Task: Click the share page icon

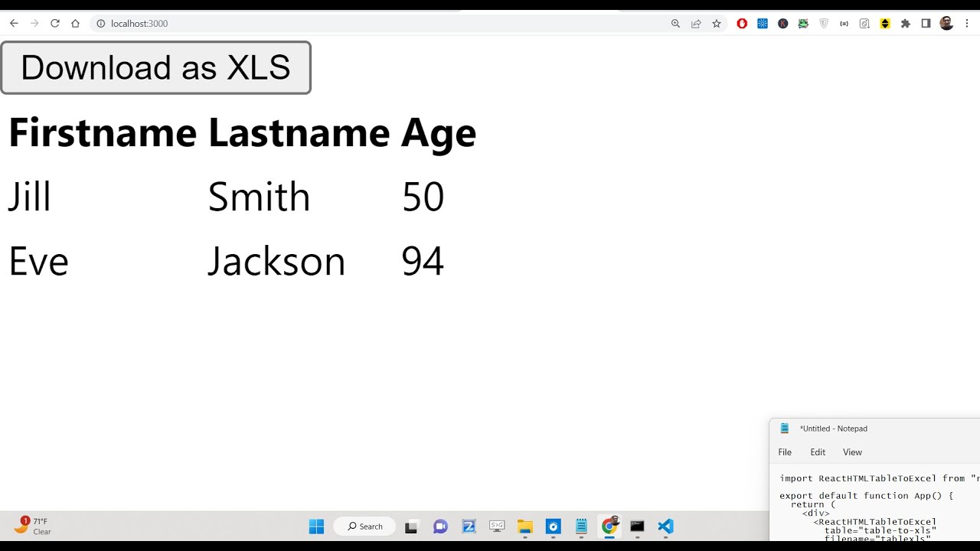Action: [x=696, y=24]
